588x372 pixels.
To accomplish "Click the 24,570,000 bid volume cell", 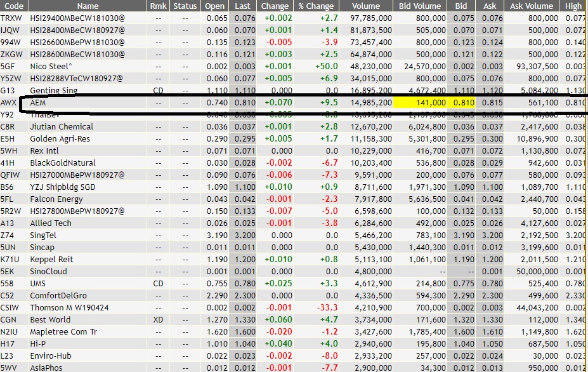I will 425,67.
